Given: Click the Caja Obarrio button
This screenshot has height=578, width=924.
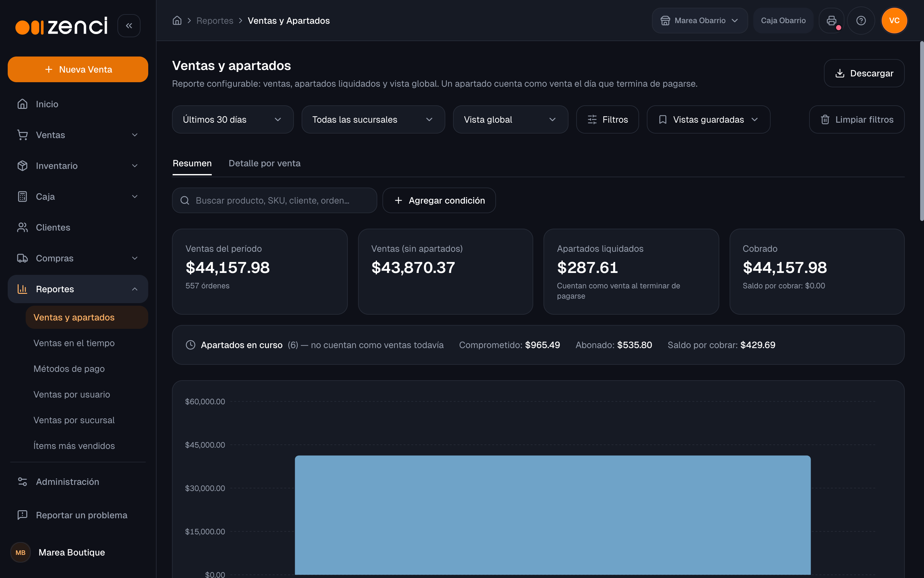Looking at the screenshot, I should coord(783,21).
